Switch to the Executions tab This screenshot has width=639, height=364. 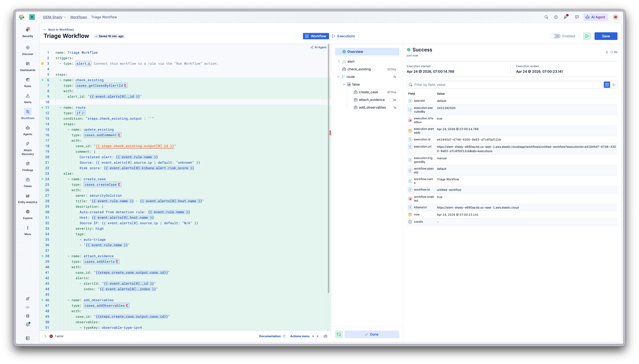coord(343,36)
